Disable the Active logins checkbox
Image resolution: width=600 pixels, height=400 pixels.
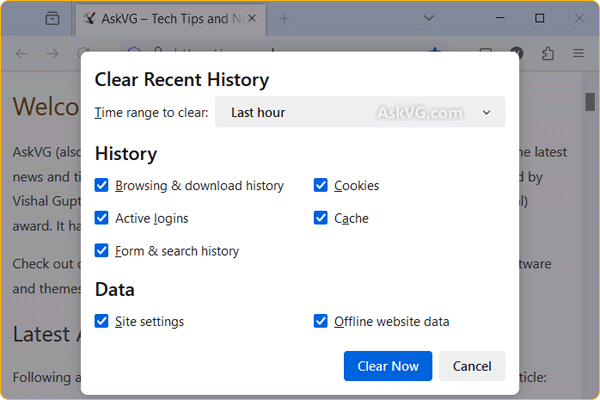102,218
